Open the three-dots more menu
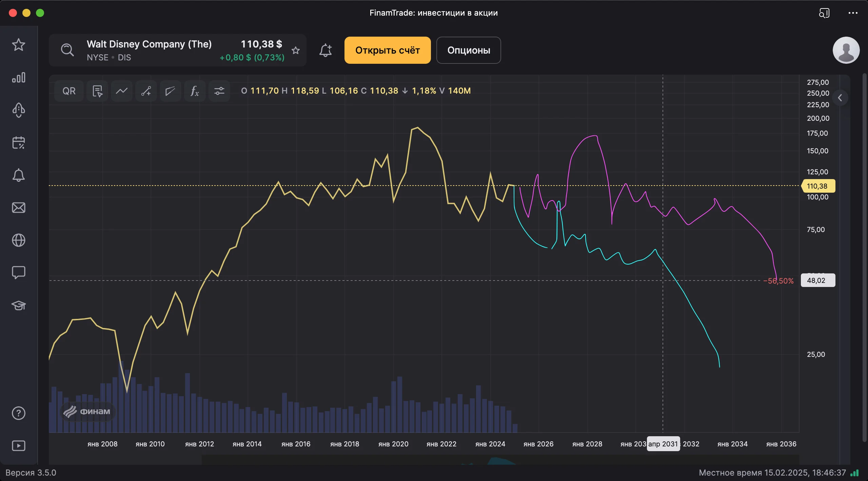The height and width of the screenshot is (481, 868). click(x=853, y=13)
